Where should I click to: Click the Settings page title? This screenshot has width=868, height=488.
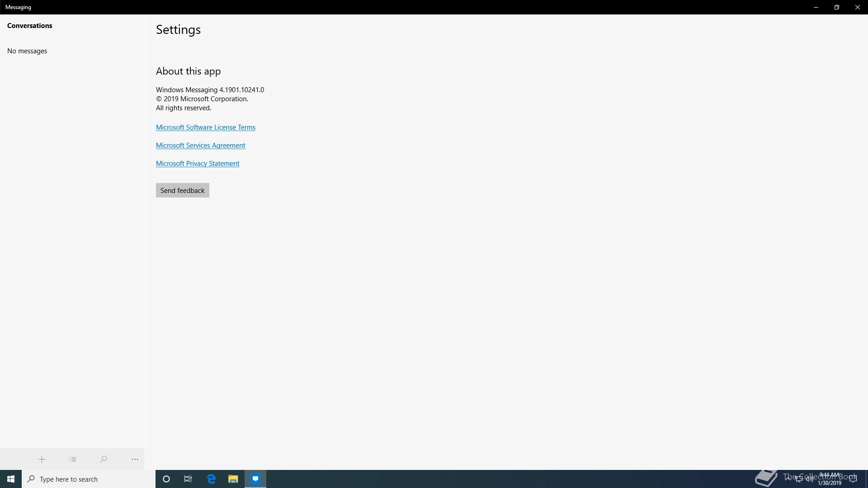point(179,30)
